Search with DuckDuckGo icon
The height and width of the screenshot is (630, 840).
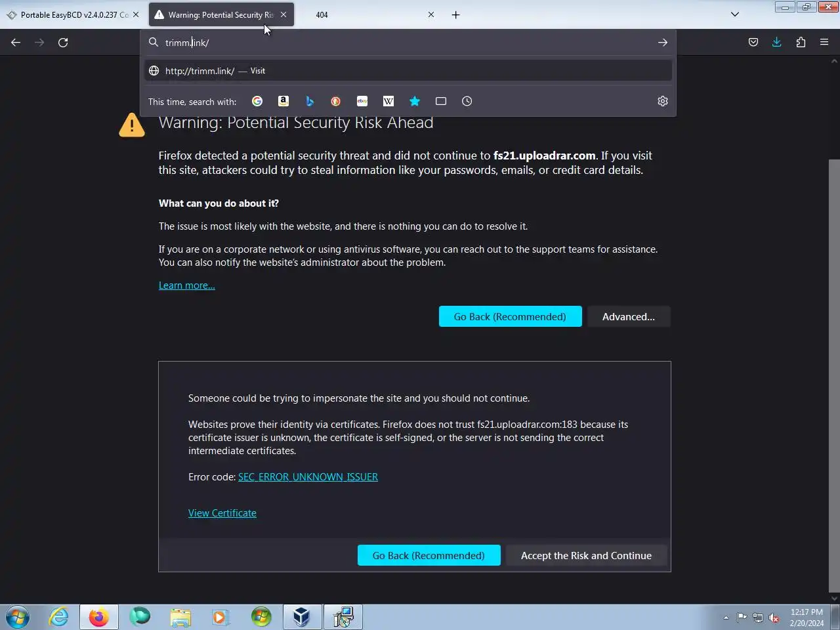pyautogui.click(x=336, y=101)
